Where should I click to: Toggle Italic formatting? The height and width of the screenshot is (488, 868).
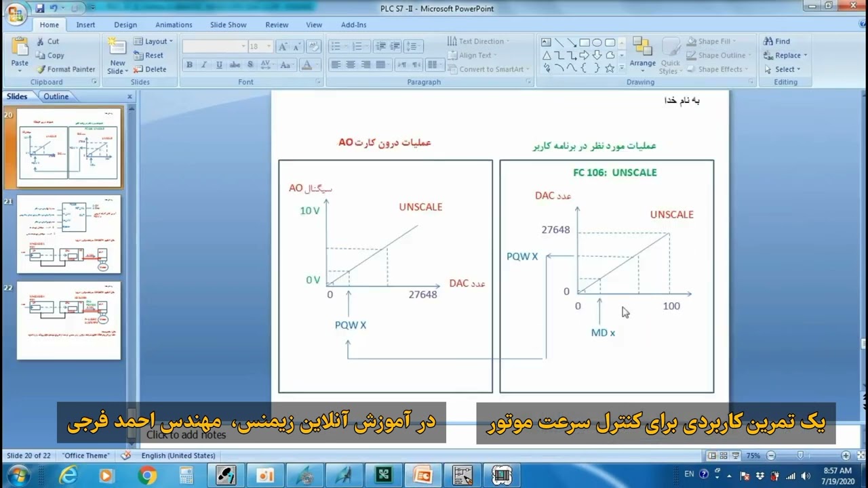[x=204, y=65]
